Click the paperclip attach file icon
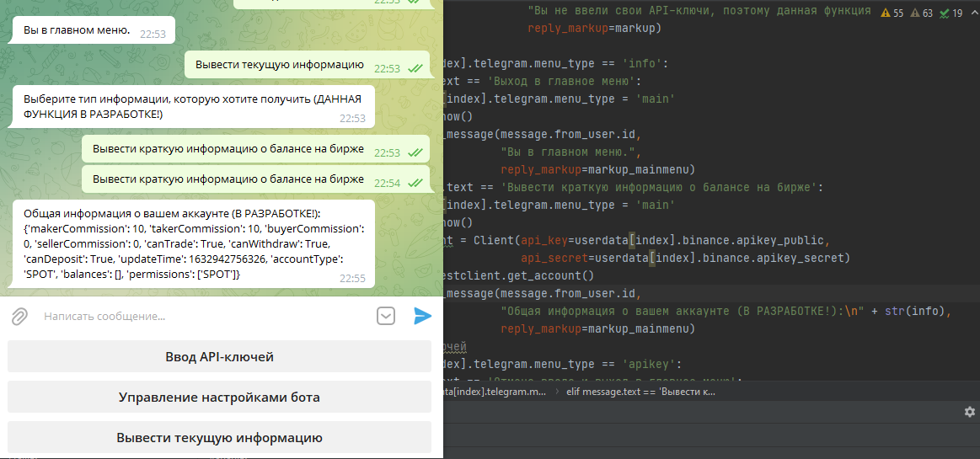980x459 pixels. click(x=19, y=317)
